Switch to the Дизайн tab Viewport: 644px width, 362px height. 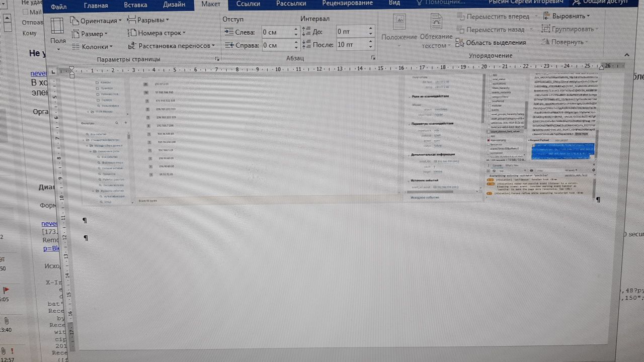(x=174, y=5)
